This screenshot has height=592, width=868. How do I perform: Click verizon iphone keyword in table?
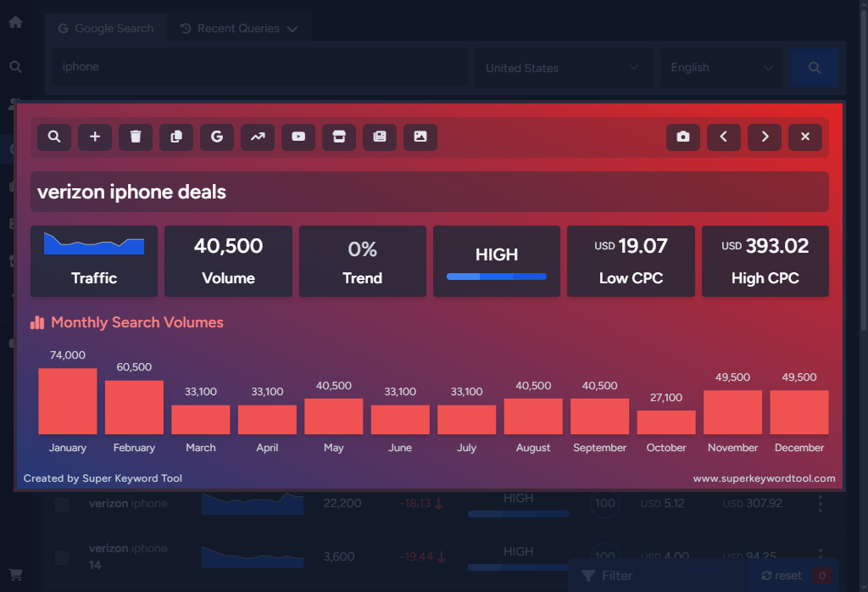pos(128,504)
